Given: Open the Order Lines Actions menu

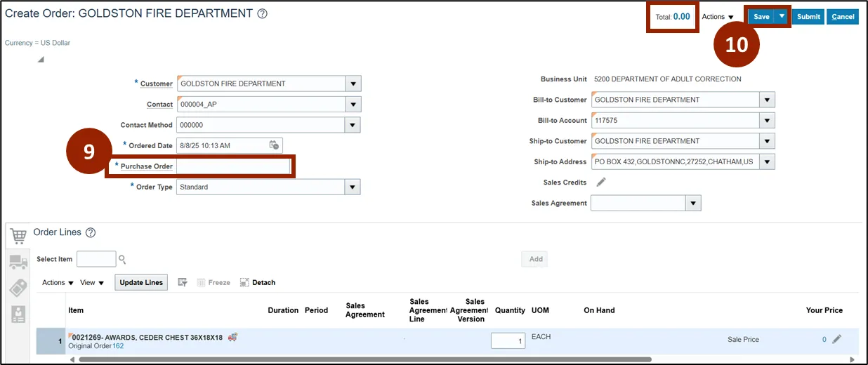Looking at the screenshot, I should click(58, 283).
